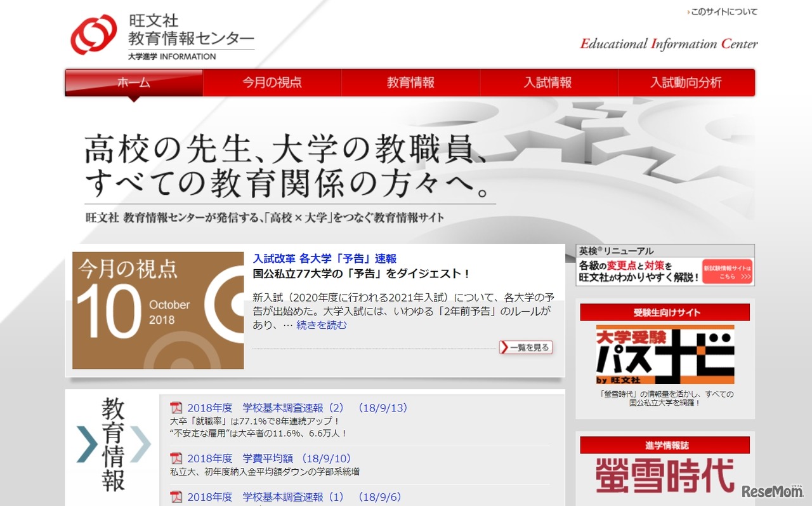Click the 大学進学 INFORMATION subtitle
Viewport: 812px width, 506px height.
(x=172, y=56)
